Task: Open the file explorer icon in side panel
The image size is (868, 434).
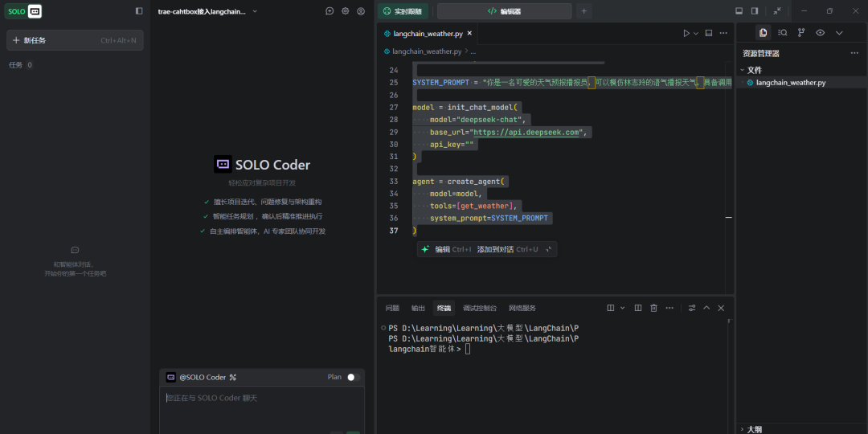Action: 764,33
